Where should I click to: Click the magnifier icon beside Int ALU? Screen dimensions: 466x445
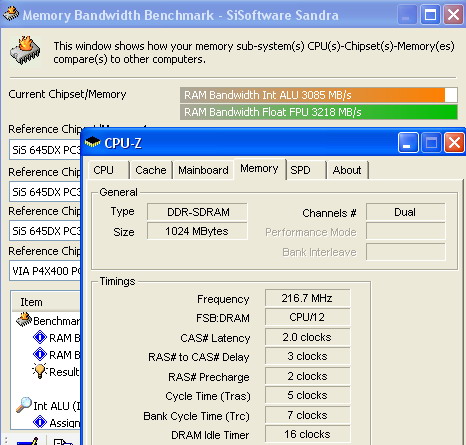[x=24, y=405]
